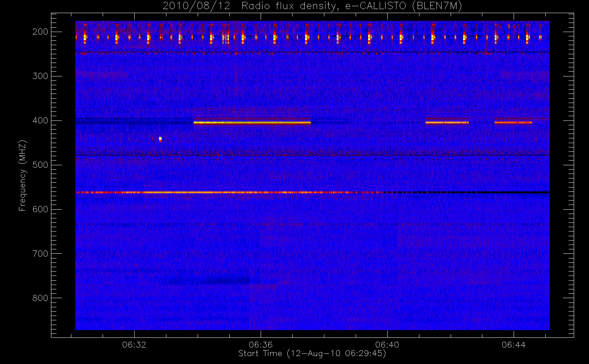Click the frequency tick label 200
Screen dimensions: 589x364
40,32
